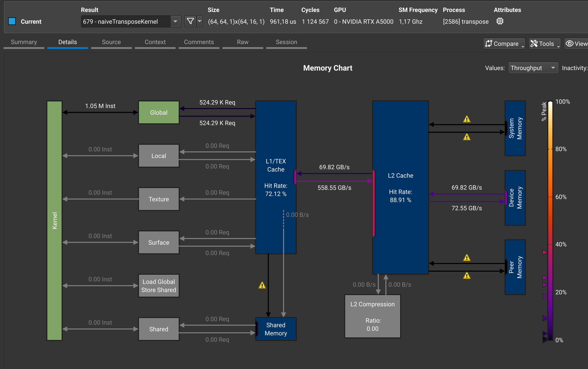Click the 558.55 GB/s throughput label
The width and height of the screenshot is (588, 369).
click(x=334, y=188)
